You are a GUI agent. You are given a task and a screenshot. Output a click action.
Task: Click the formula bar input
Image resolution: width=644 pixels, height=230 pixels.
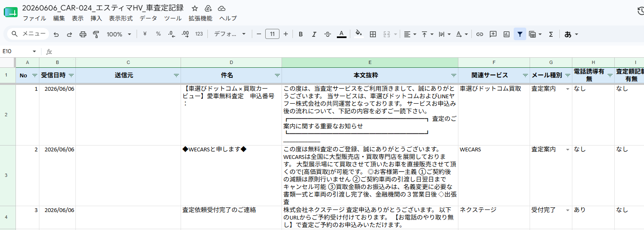coord(348,51)
